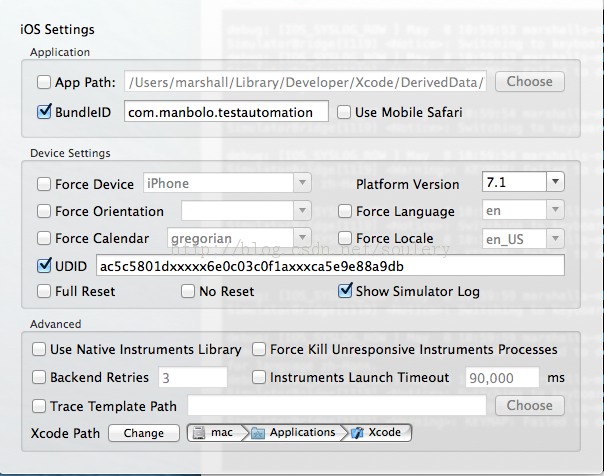
Task: Click Change for Xcode Path
Action: coord(144,433)
